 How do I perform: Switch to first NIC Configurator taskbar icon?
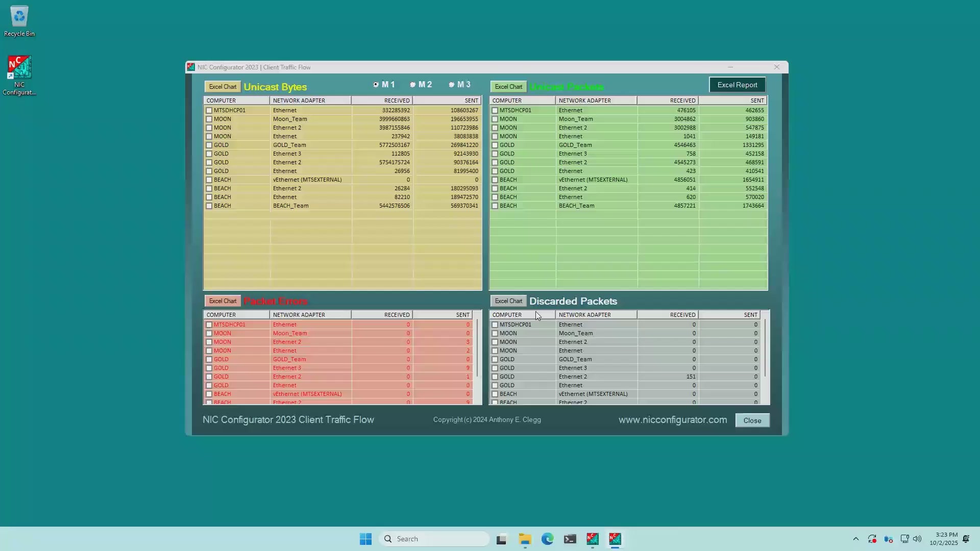[593, 539]
